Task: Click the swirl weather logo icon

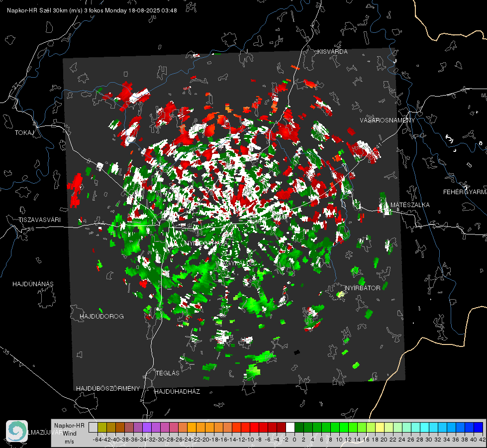Action: 17,431
